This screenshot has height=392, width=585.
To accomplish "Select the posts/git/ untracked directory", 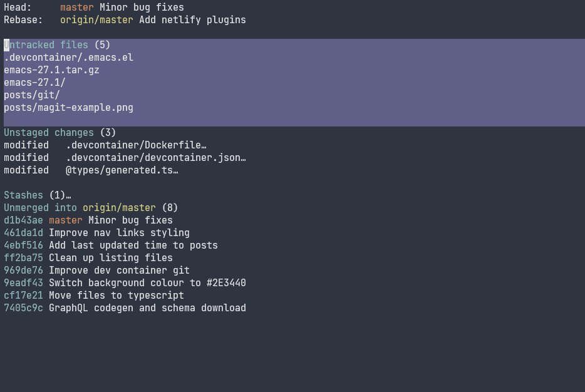I will coord(32,95).
